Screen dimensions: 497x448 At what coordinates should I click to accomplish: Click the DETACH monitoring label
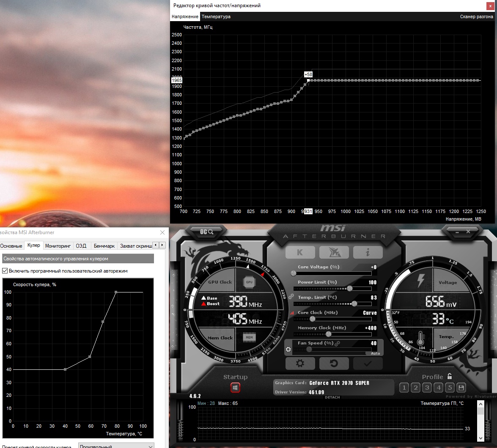click(332, 397)
